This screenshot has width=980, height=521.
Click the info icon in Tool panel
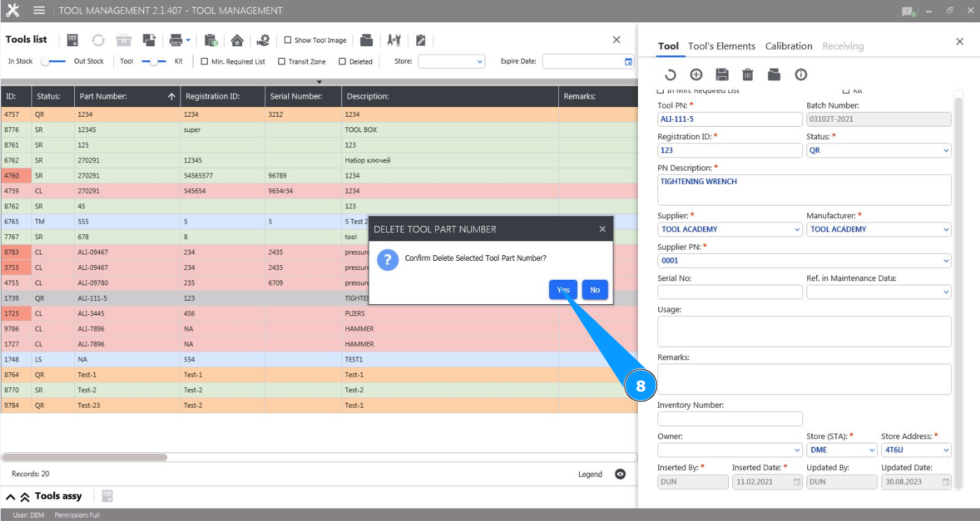coord(801,75)
